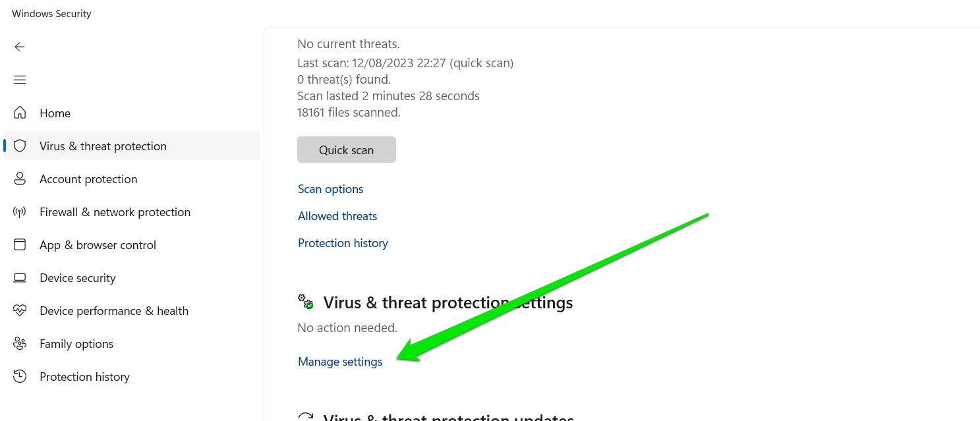Select Virus & threat protection in the sidebar
Viewport: 980px width, 421px height.
[103, 146]
